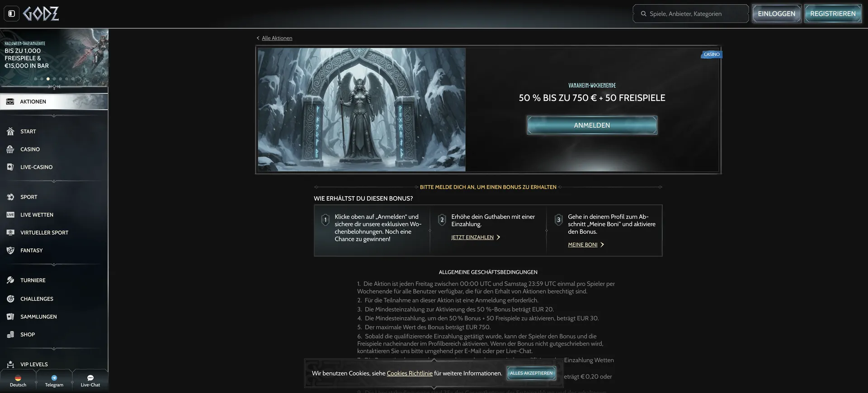This screenshot has height=393, width=868.
Task: Collapse the sidebar with the panel toggle icon
Action: [12, 14]
